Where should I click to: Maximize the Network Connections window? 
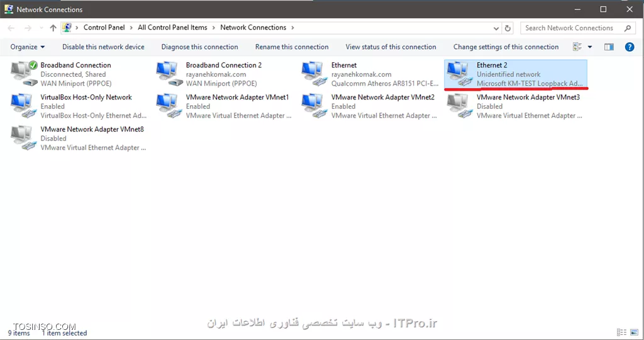point(603,9)
